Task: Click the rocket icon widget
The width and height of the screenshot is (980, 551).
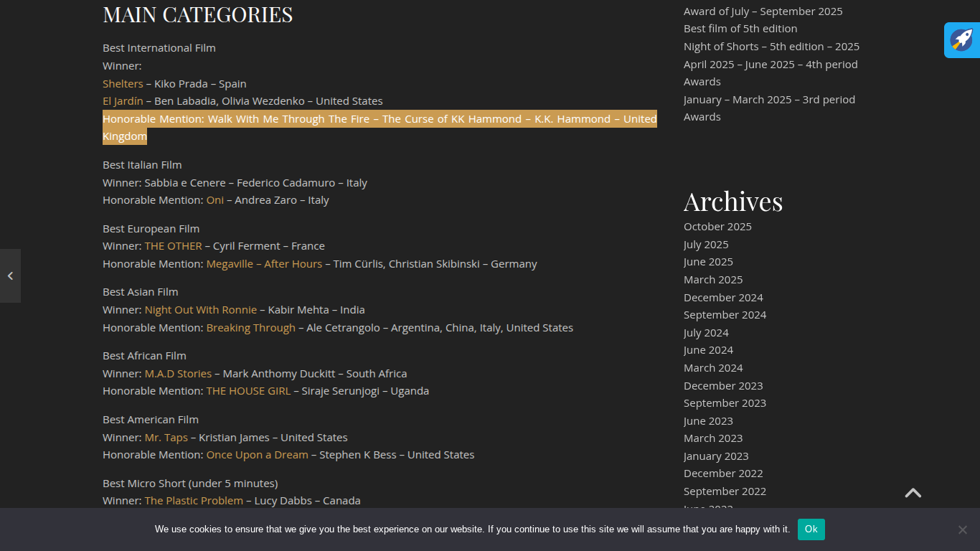Action: pos(961,40)
